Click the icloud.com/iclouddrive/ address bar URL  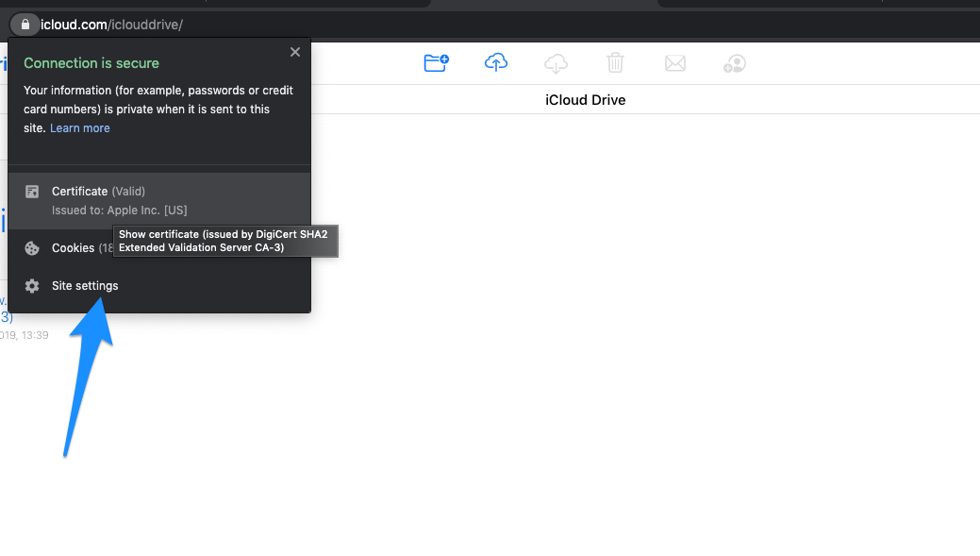pos(112,25)
